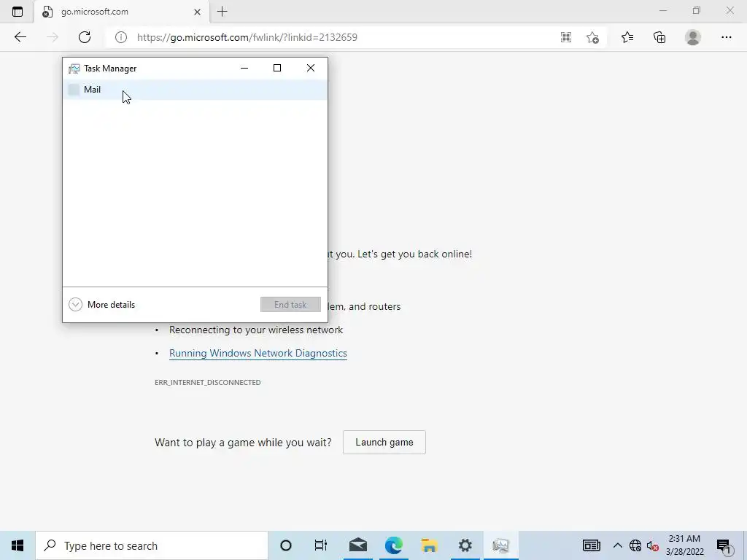
Task: Open the clock showing 2:31 AM
Action: point(684,545)
